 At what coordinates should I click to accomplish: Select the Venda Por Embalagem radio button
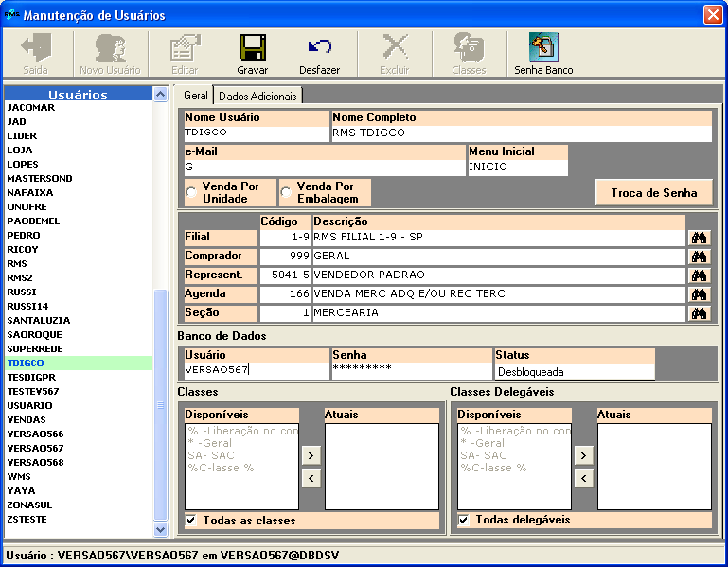pos(286,192)
